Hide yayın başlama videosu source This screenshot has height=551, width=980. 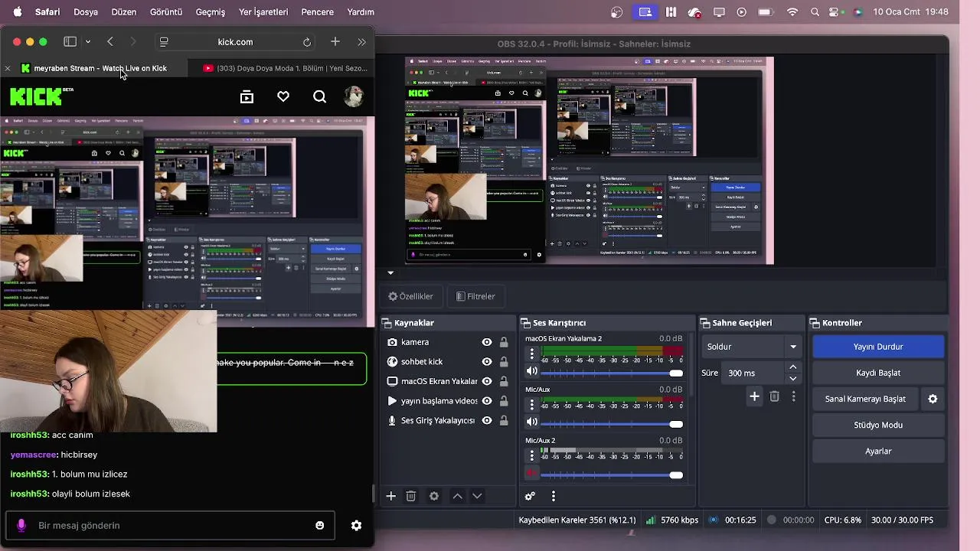coord(486,401)
